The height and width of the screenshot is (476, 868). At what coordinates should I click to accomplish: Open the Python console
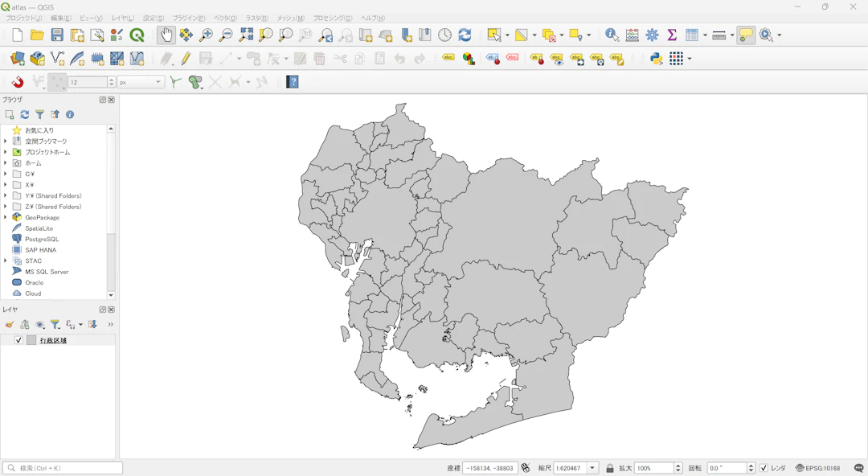[657, 59]
